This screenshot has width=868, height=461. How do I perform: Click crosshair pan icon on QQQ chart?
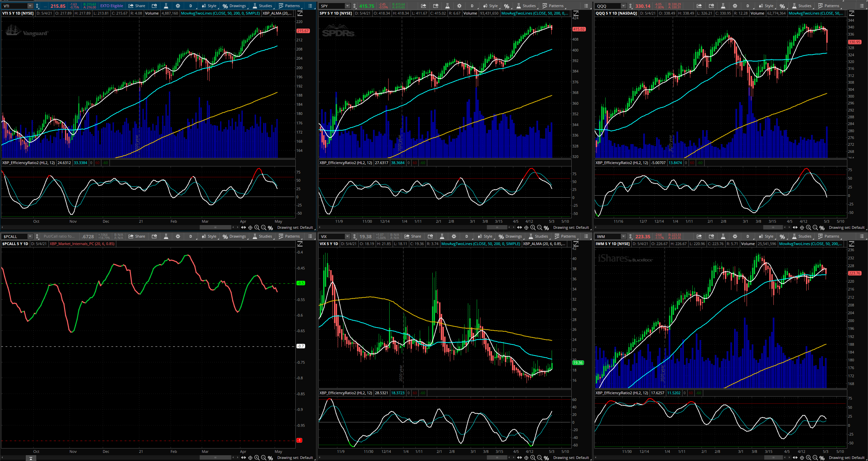(802, 228)
